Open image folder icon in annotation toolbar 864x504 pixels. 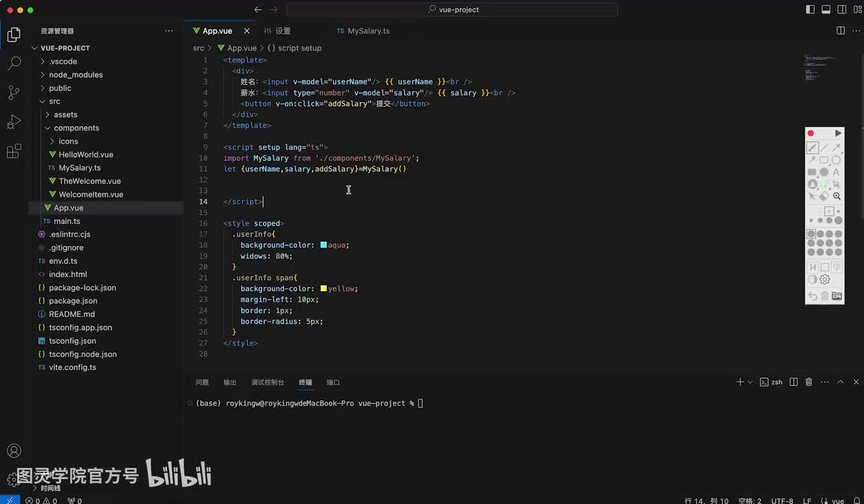[837, 296]
